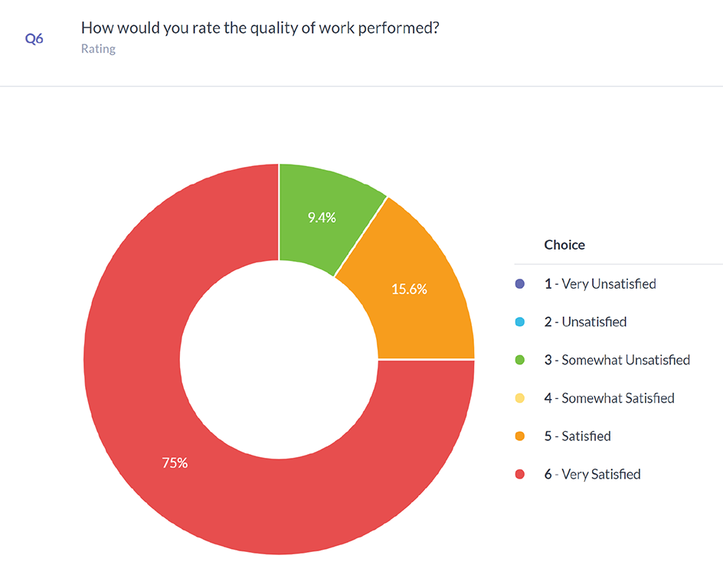This screenshot has height=588, width=723.
Task: Select the orange 15.6% donut segment
Action: click(409, 289)
